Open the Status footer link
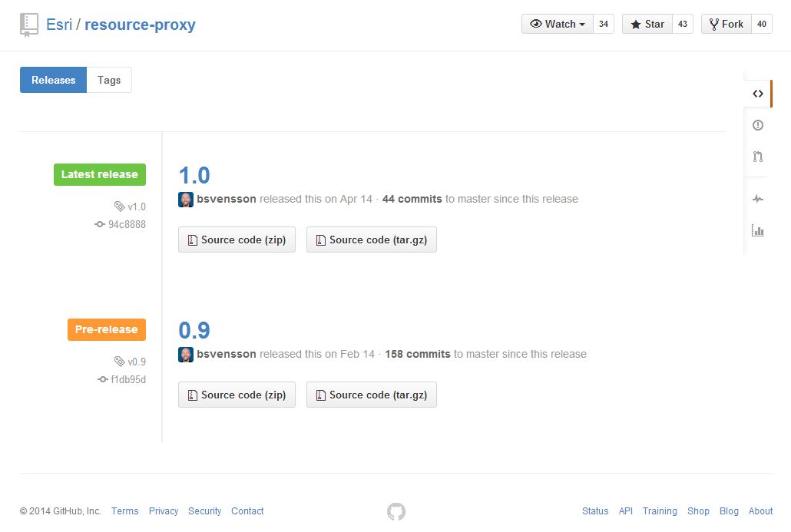The image size is (791, 532). (595, 511)
